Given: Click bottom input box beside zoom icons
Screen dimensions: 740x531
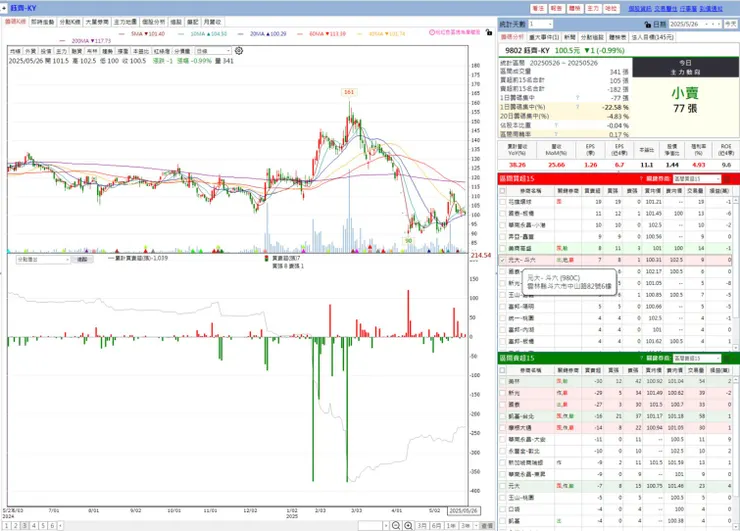Looking at the screenshot, I should click(x=370, y=525).
